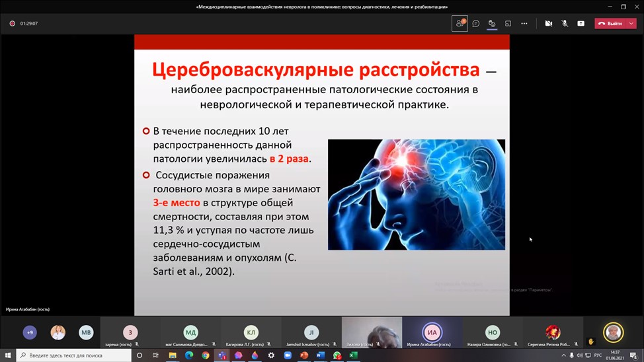This screenshot has width=644, height=362.
Task: Show the +9 additional participants
Action: click(x=30, y=332)
